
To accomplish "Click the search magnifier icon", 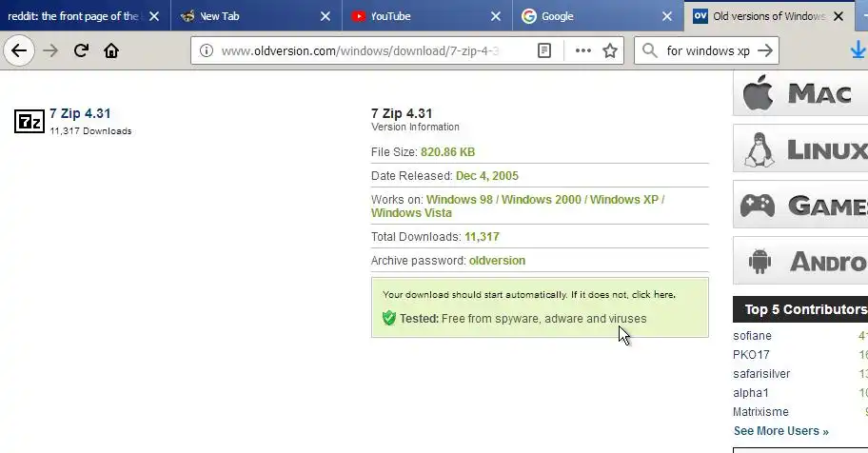I will point(650,51).
